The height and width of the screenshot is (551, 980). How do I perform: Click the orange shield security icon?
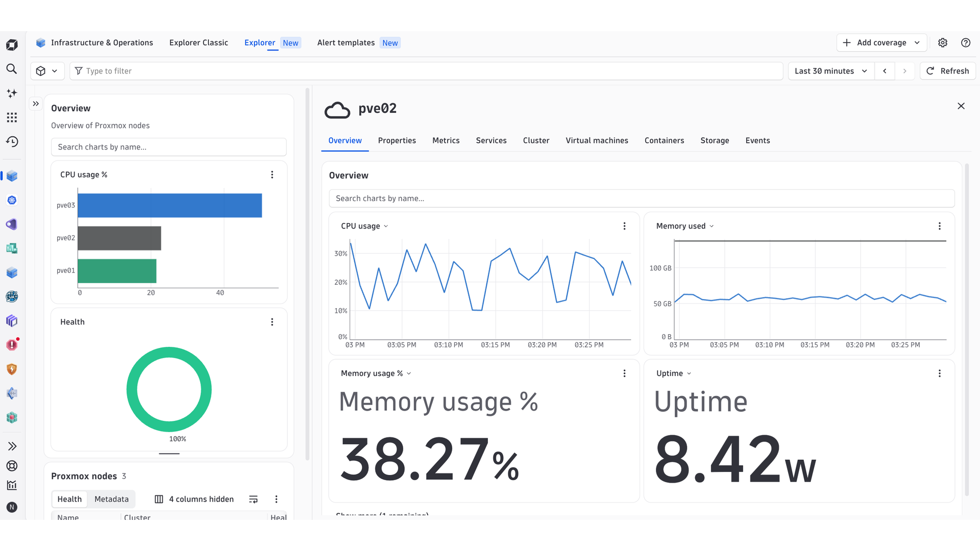click(x=12, y=369)
